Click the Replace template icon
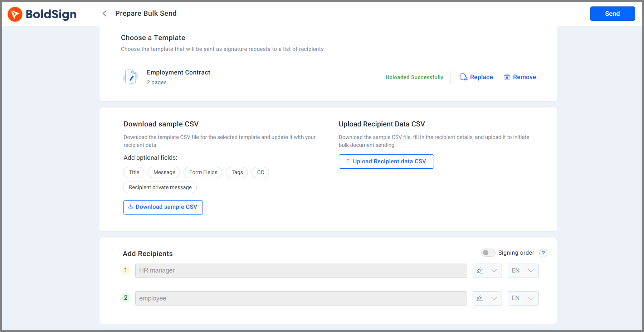The width and height of the screenshot is (644, 332). [464, 77]
